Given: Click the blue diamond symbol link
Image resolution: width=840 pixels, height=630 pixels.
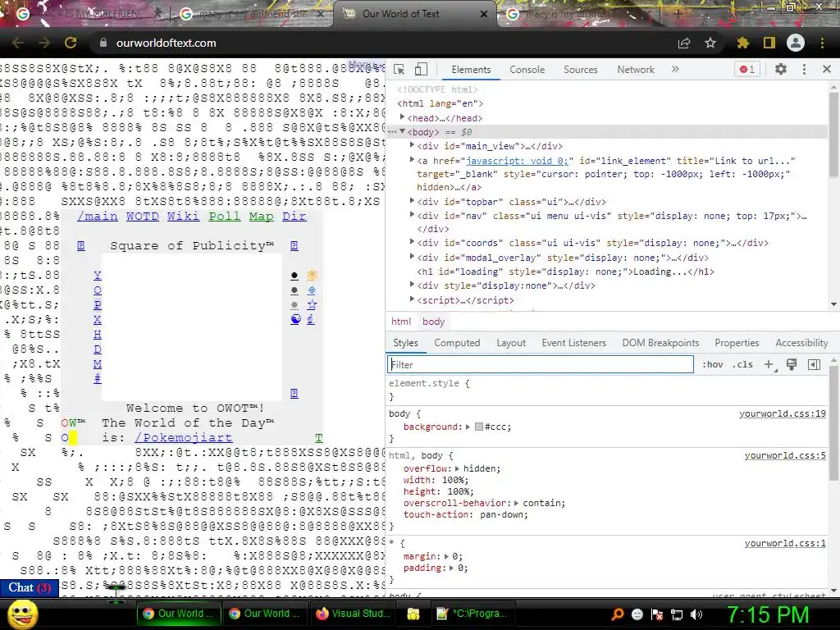Looking at the screenshot, I should coord(311,290).
